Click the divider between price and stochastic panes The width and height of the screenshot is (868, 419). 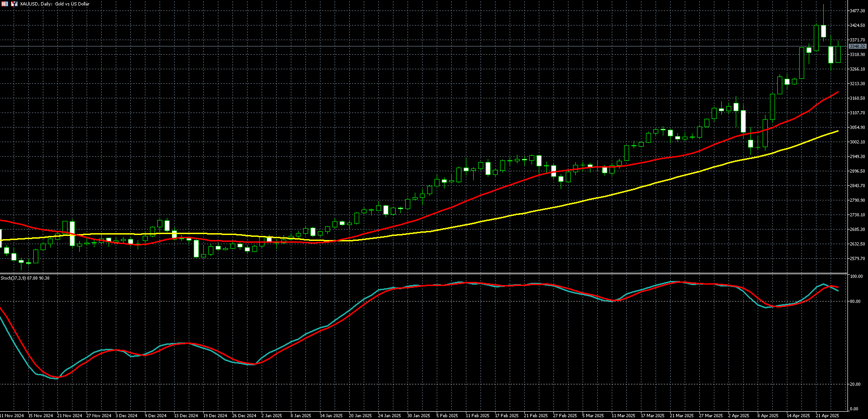tap(424, 273)
